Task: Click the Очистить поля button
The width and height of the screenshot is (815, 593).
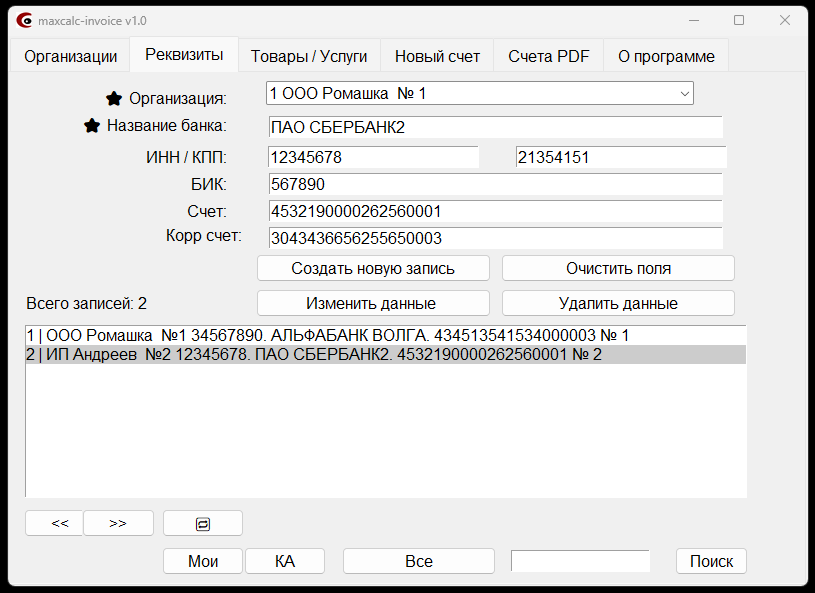Action: (x=618, y=268)
